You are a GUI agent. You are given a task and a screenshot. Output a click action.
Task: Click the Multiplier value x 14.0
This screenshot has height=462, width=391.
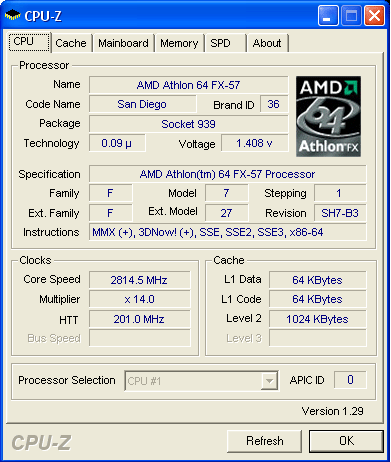(139, 299)
